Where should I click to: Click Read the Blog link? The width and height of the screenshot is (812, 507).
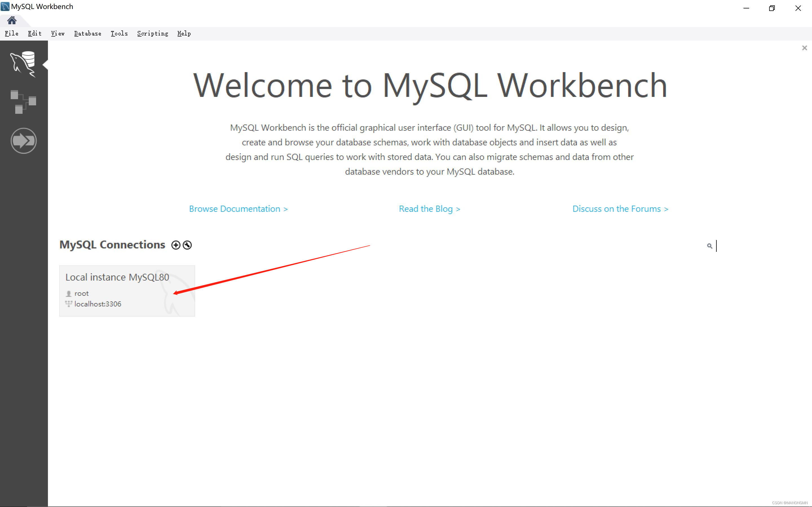[x=430, y=208]
